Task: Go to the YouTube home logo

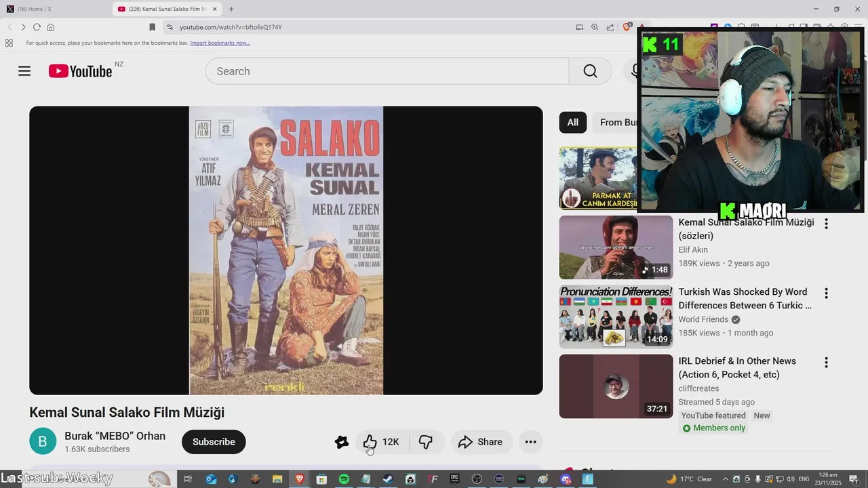Action: pos(80,71)
